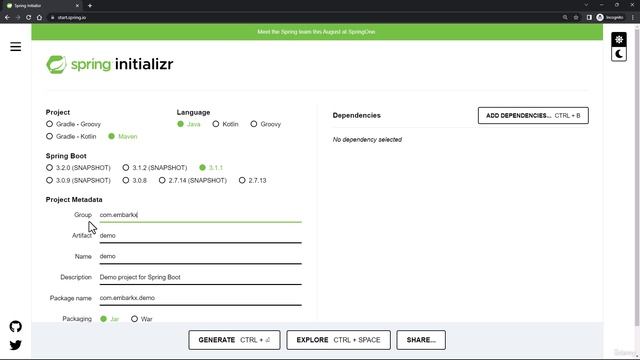The image size is (640, 360).
Task: Select Spring Boot 3.0.9 (SNAPSHOT)
Action: (78, 180)
